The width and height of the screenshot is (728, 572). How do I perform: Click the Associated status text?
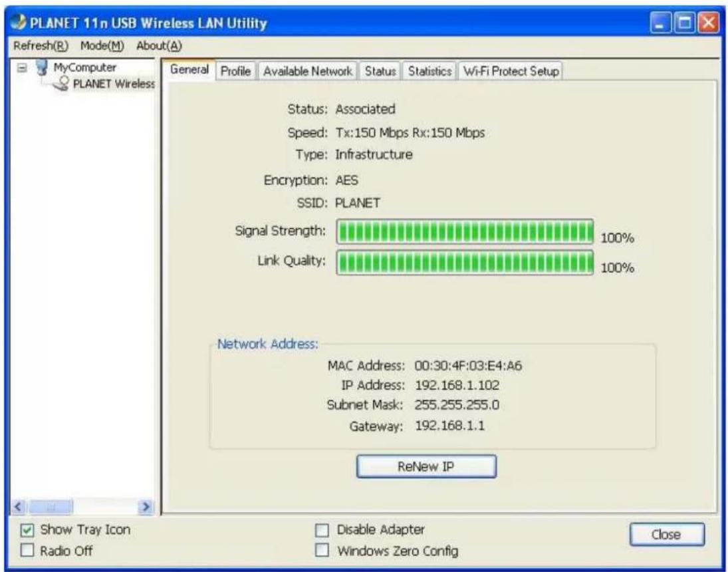(366, 109)
